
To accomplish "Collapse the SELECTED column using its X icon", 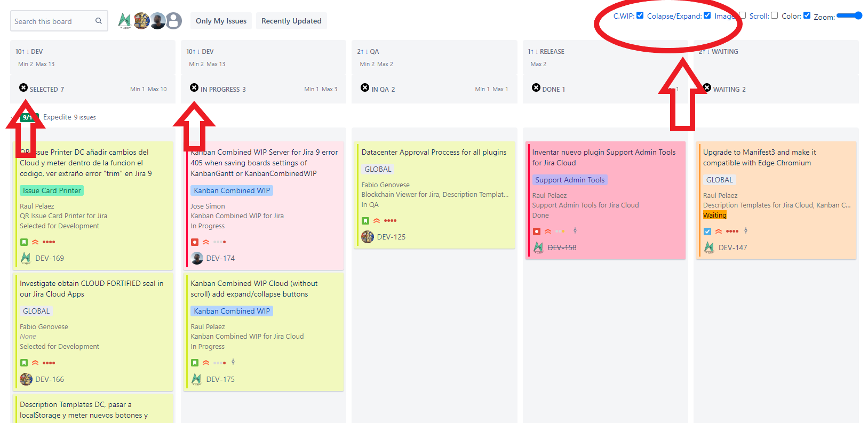I will point(23,88).
